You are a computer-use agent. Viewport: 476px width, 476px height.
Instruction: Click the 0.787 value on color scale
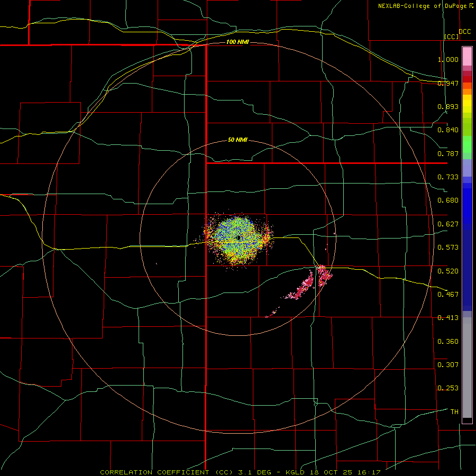pos(448,153)
